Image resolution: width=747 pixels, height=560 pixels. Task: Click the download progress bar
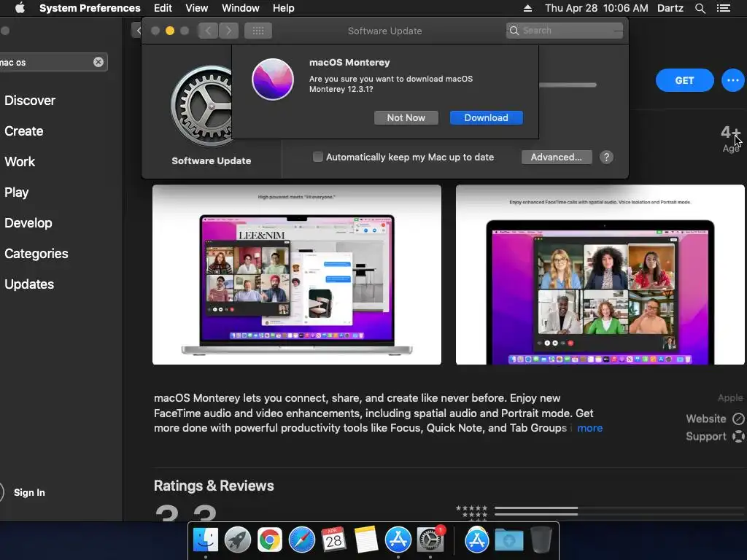point(568,85)
